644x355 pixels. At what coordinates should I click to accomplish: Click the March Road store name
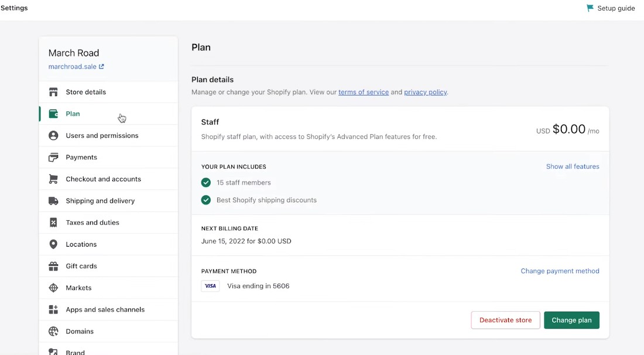coord(74,53)
